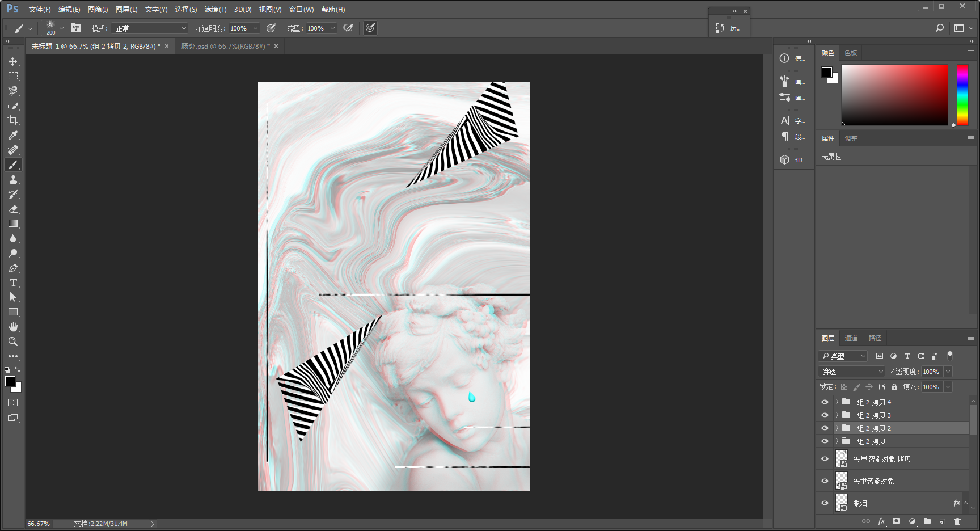
Task: Expand the 组 2 拷贝 4 group
Action: coord(837,402)
